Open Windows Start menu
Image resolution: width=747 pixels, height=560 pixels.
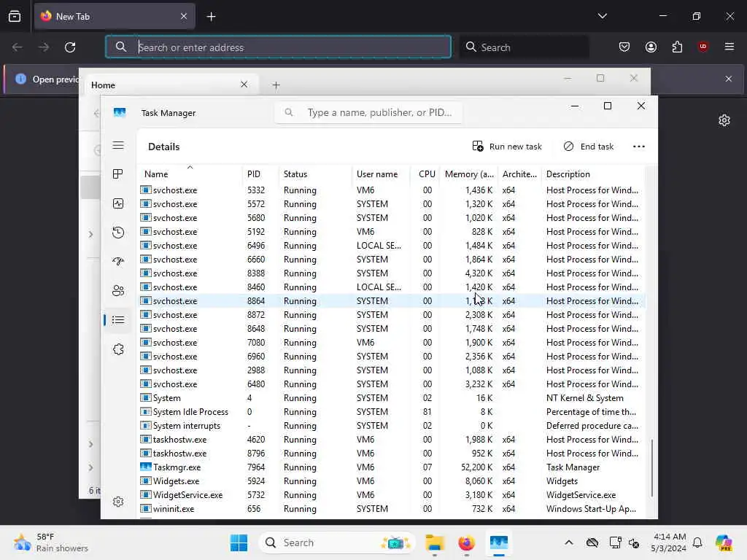click(x=239, y=542)
